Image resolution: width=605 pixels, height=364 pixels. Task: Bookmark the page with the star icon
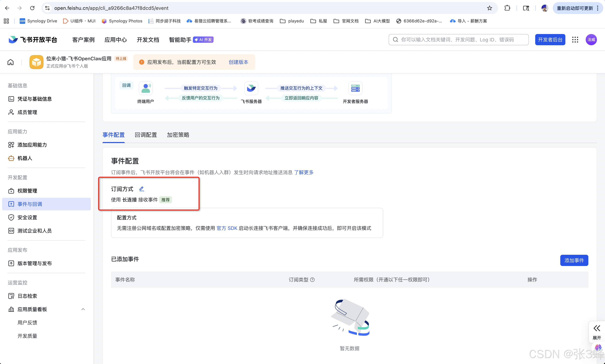[489, 8]
